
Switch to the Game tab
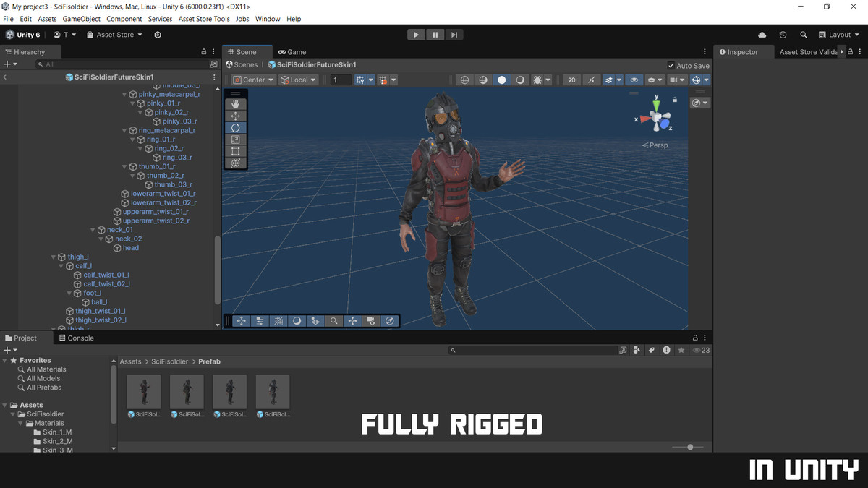click(x=292, y=52)
